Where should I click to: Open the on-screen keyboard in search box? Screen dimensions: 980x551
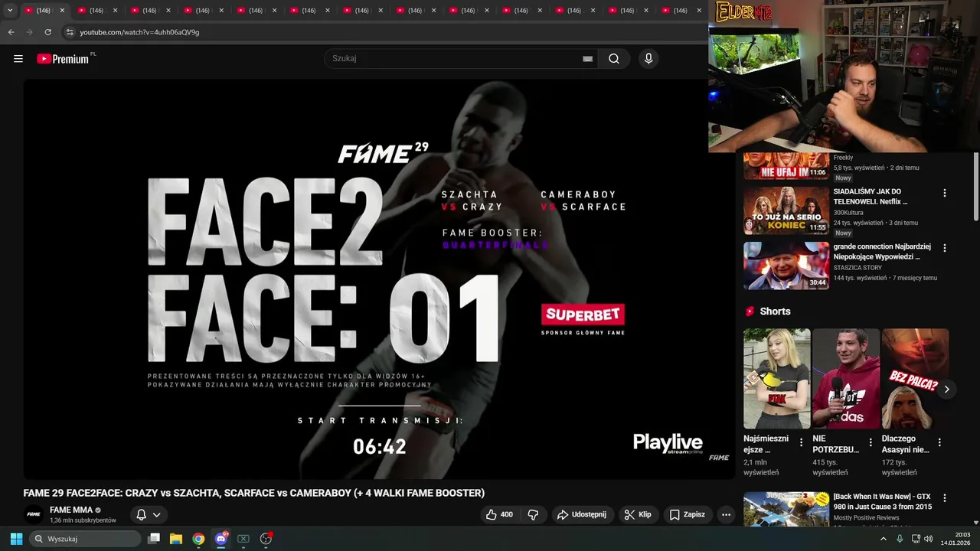tap(587, 59)
